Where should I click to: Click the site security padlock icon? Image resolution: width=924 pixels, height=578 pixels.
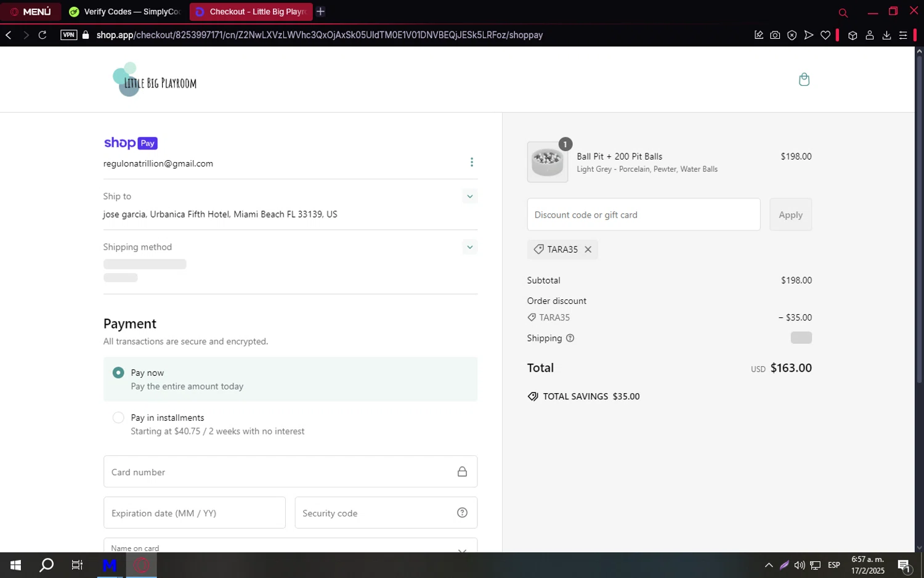tap(86, 35)
